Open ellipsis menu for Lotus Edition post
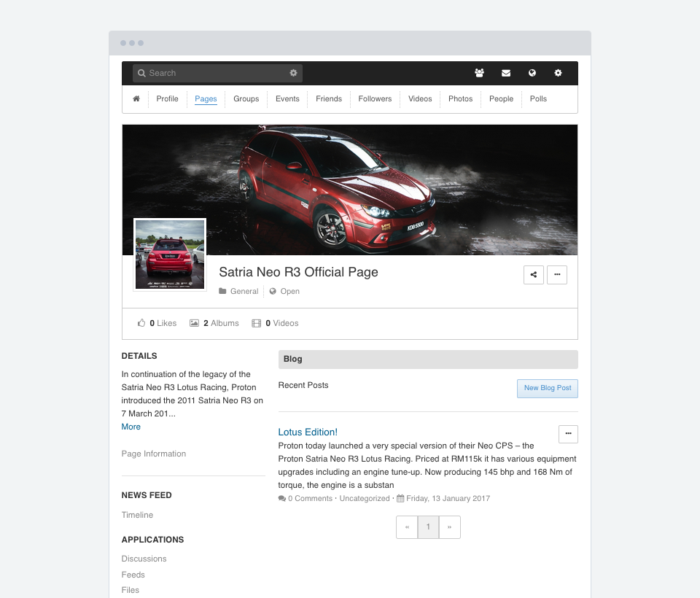Screen dimensions: 700x598 point(568,434)
